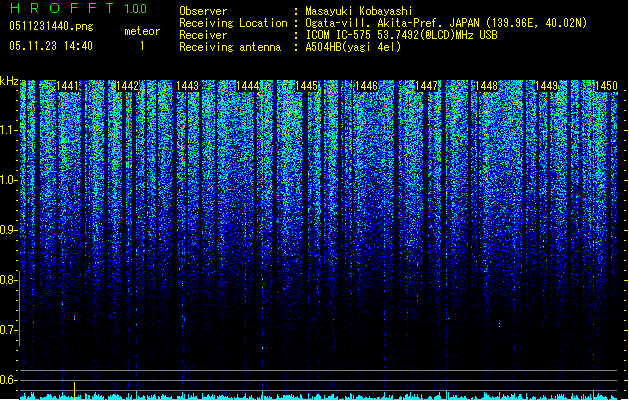
Task: Select the HROFFT 1.0.0 title text
Action: (x=78, y=8)
